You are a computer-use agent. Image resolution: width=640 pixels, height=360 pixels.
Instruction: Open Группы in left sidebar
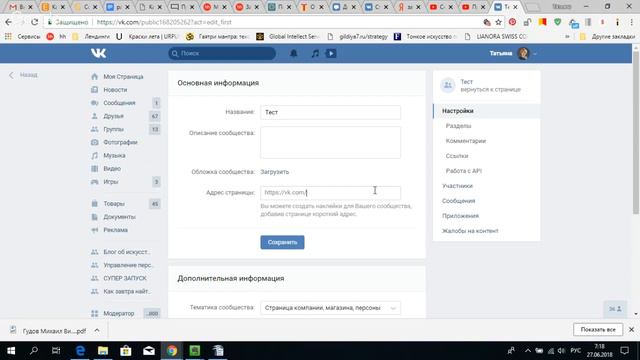113,129
